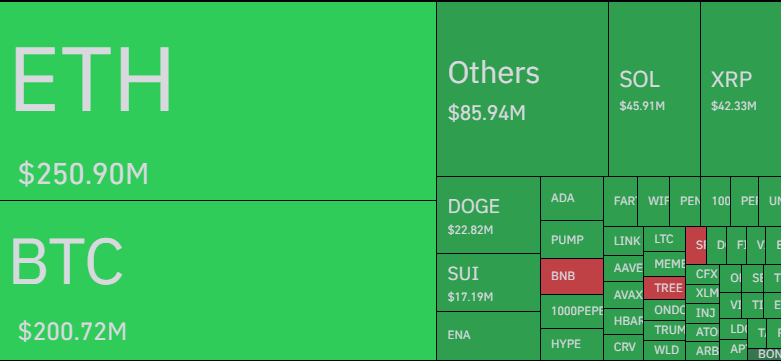Click the CRV tile
Viewport: 781px width, 361px height.
tap(623, 347)
